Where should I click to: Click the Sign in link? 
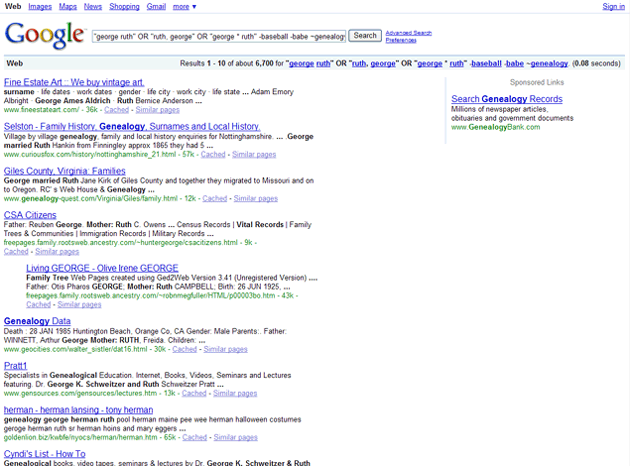[x=614, y=6]
